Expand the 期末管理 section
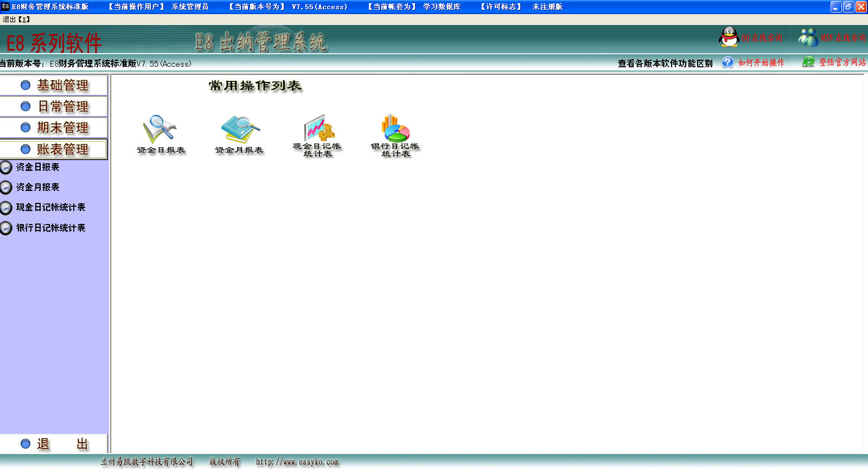Viewport: 868px width, 472px height. [x=54, y=127]
